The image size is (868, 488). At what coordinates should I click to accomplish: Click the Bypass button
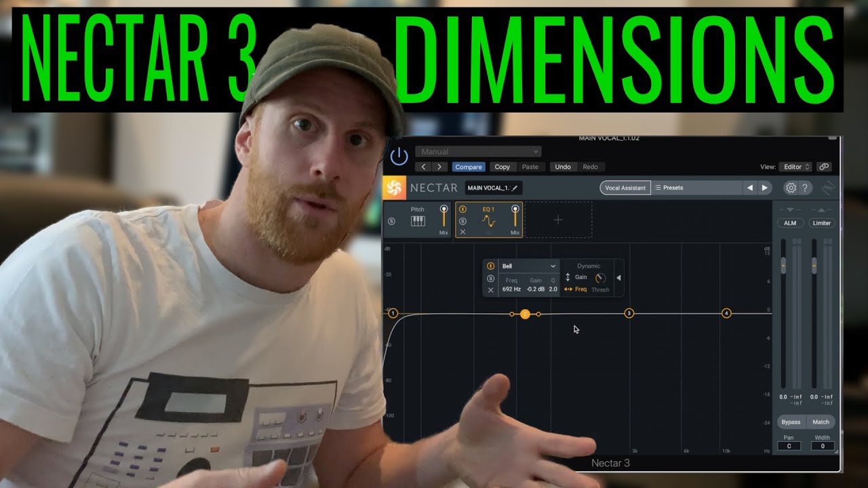(791, 422)
